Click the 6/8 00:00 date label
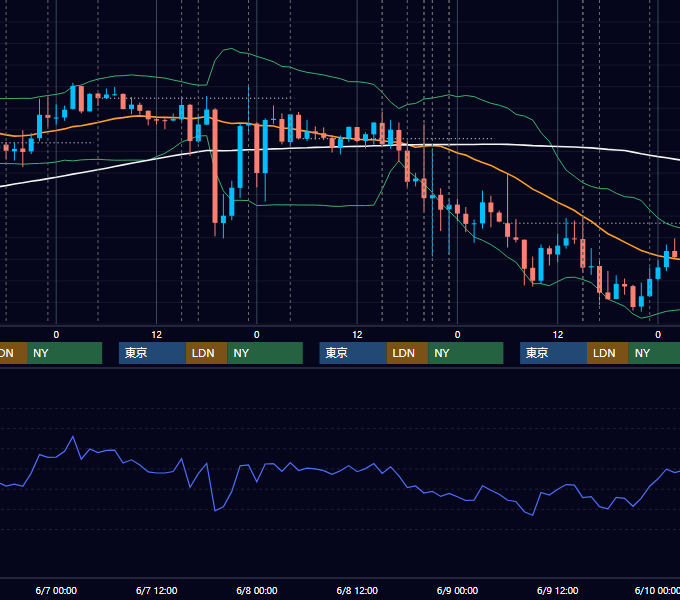 (257, 590)
